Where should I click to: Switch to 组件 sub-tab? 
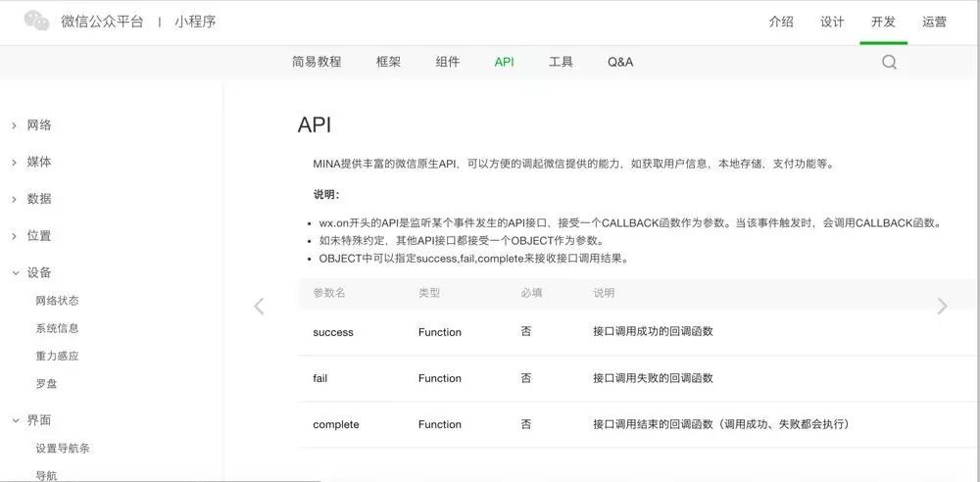tap(448, 62)
